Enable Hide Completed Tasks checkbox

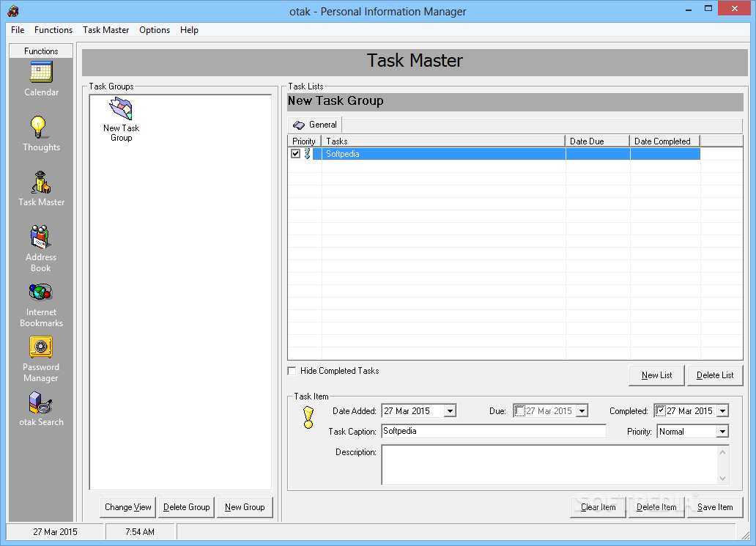(x=292, y=371)
